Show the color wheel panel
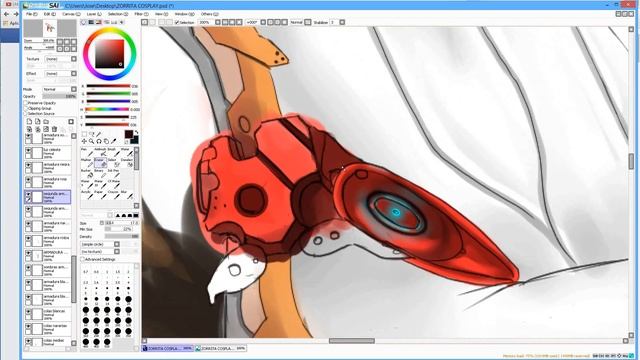 pos(84,22)
